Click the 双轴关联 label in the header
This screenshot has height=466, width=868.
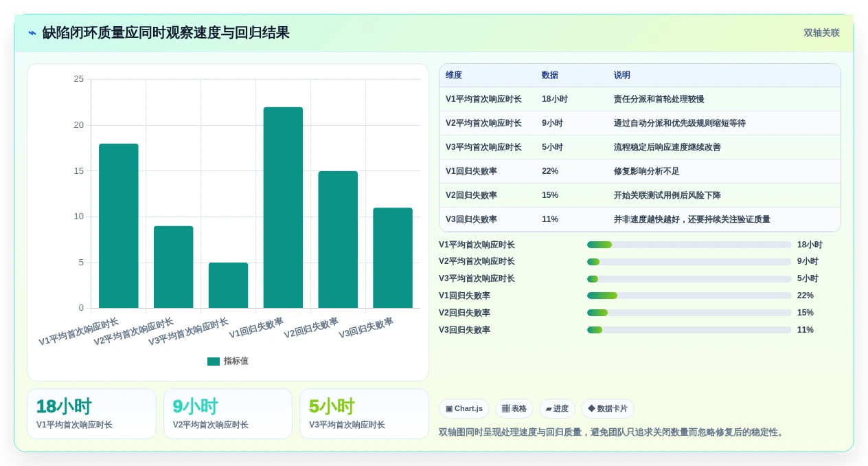coord(821,33)
